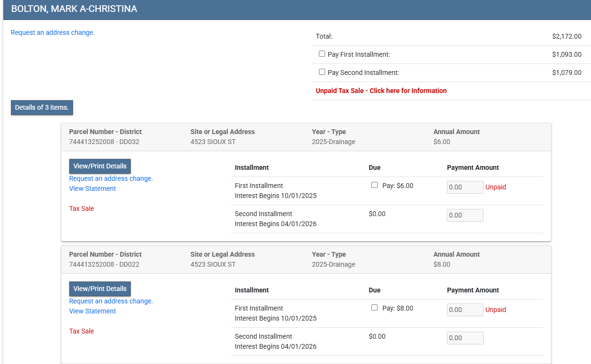Click the $8.00 first installment payment amount field
The image size is (591, 364).
(x=465, y=310)
